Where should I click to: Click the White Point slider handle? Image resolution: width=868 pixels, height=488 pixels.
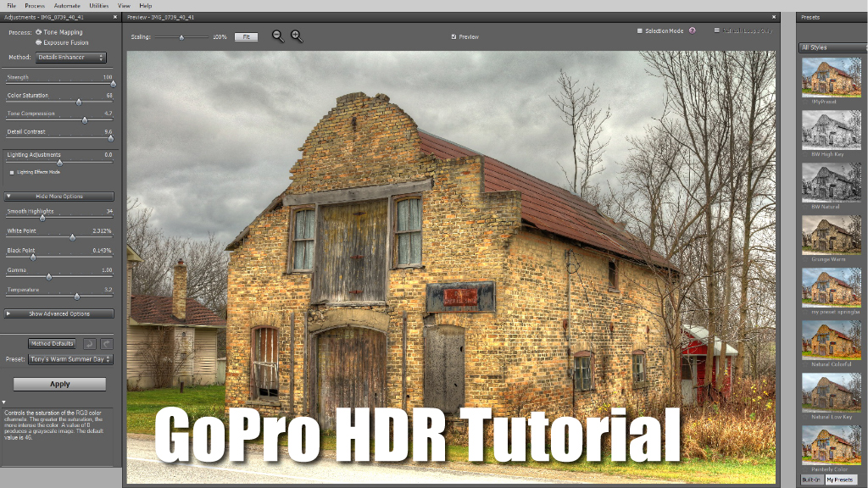[73, 237]
